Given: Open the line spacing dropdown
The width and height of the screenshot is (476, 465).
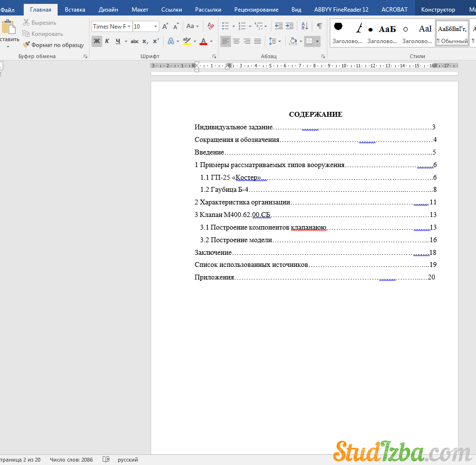Looking at the screenshot, I should pyautogui.click(x=275, y=41).
